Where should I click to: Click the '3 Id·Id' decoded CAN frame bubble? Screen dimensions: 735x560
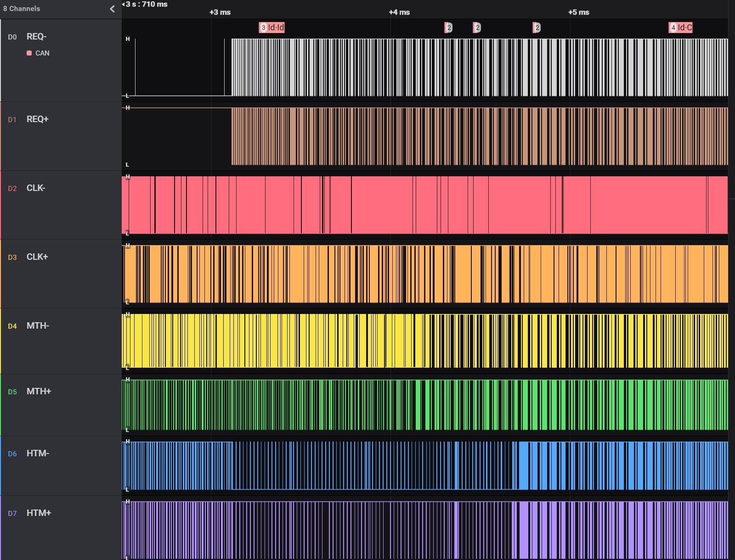(x=272, y=28)
